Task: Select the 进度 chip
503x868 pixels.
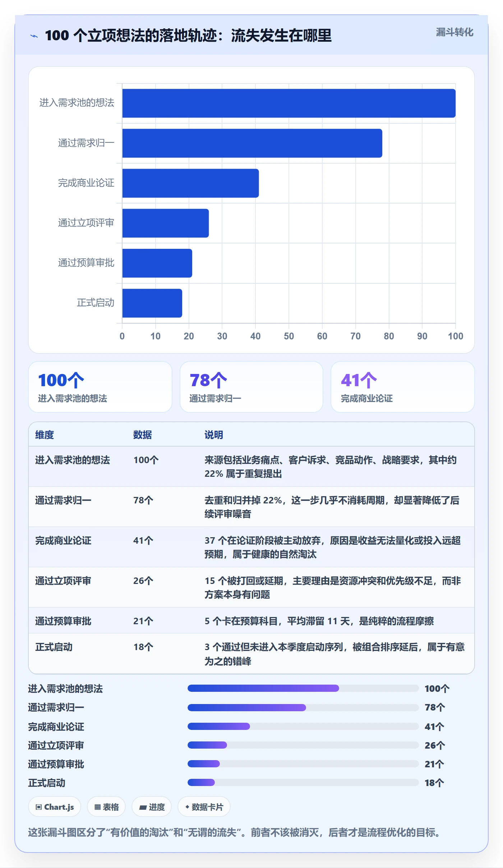Action: (x=152, y=807)
